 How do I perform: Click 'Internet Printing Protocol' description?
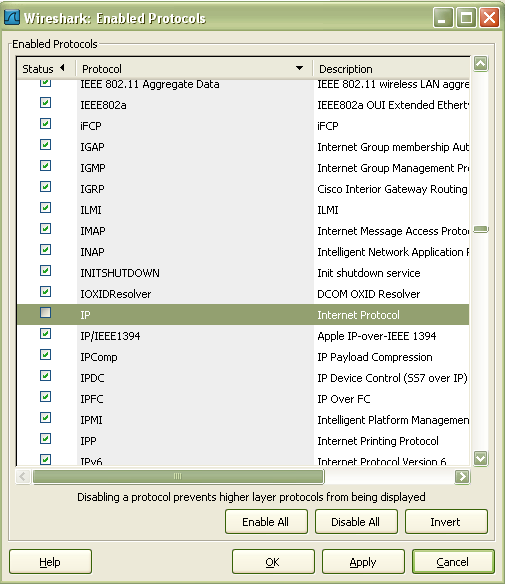[378, 441]
